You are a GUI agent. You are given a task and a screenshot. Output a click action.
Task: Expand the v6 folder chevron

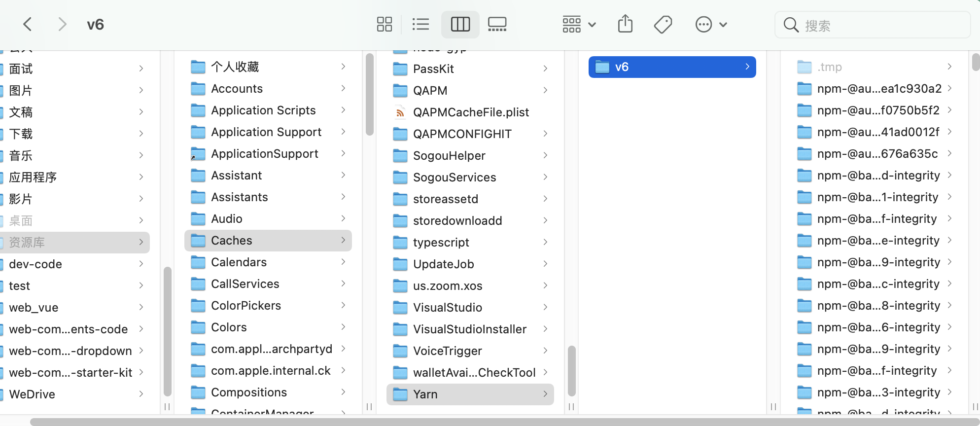747,67
